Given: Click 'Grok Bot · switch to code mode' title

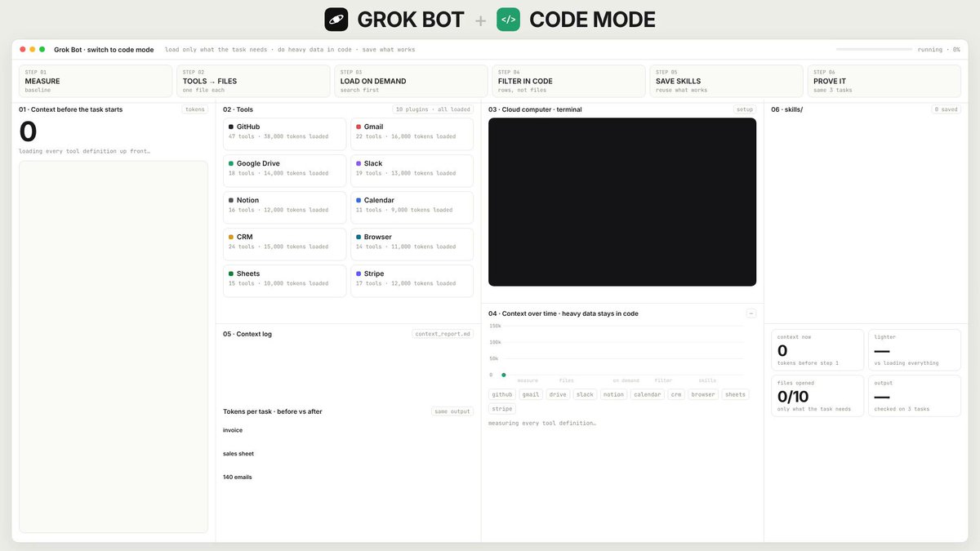Looking at the screenshot, I should (x=104, y=50).
